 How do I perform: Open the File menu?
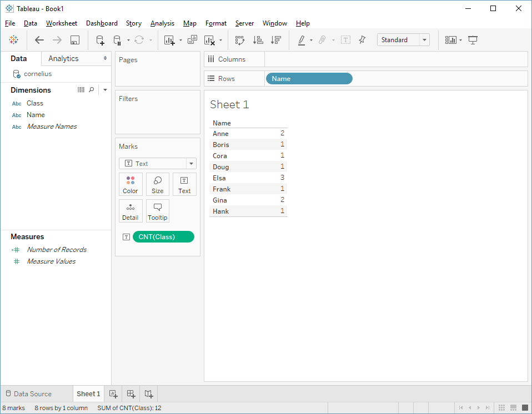pos(10,23)
